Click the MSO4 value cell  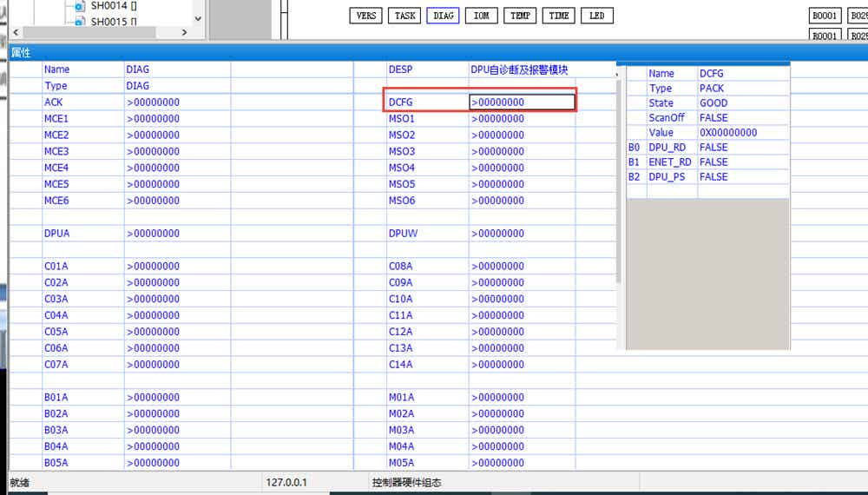[522, 168]
